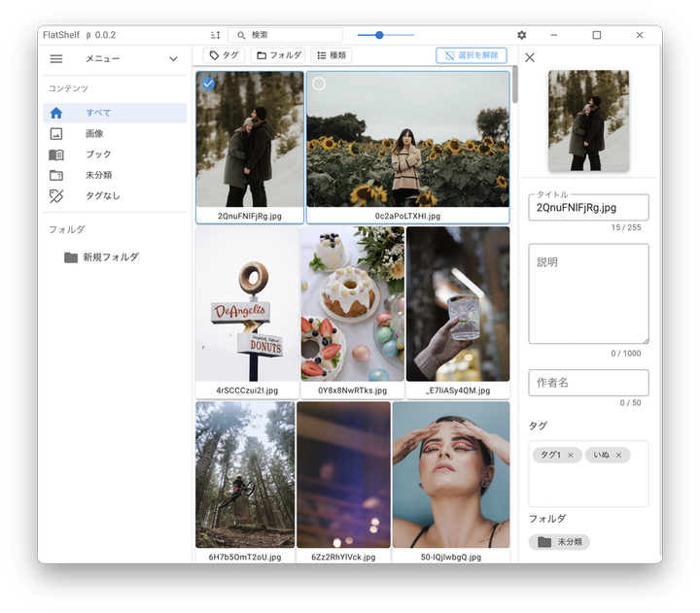Click the search input field

click(x=285, y=35)
